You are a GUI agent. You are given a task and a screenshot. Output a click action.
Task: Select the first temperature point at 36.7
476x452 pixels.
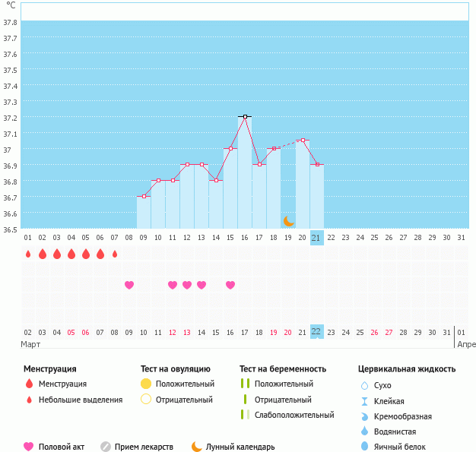144,196
